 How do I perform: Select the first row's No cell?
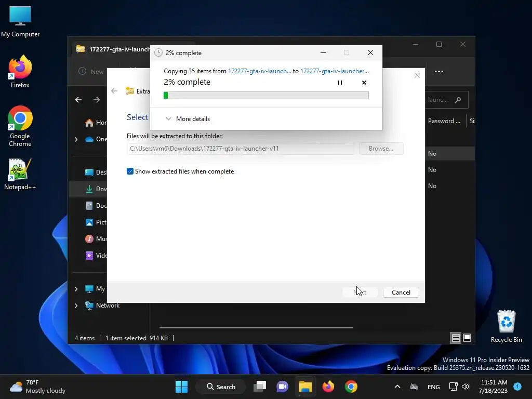click(x=432, y=154)
